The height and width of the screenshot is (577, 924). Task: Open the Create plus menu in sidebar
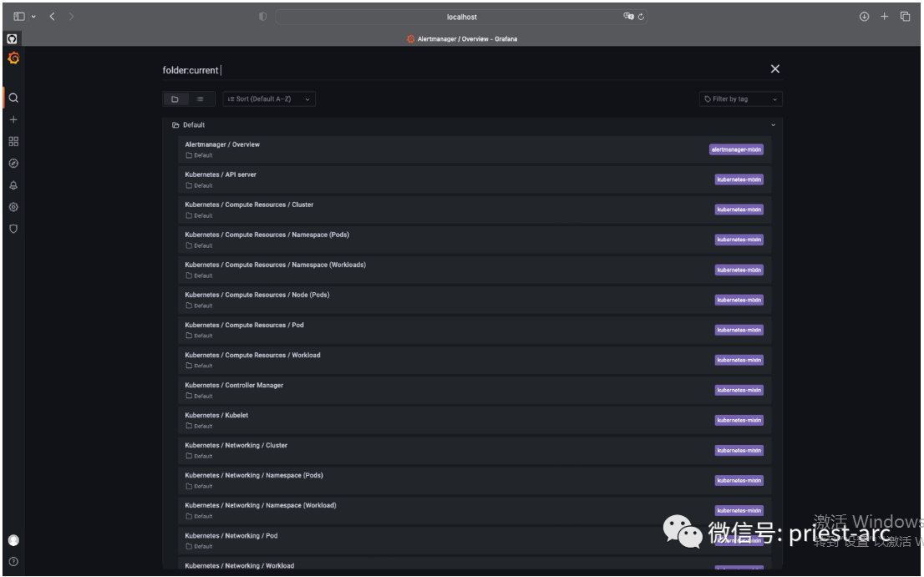(13, 119)
